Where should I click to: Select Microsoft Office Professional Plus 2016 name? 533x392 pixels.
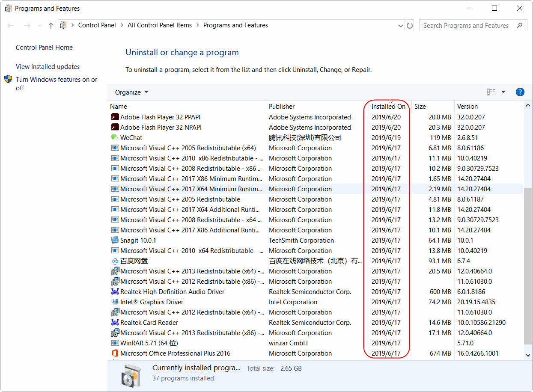pos(175,353)
